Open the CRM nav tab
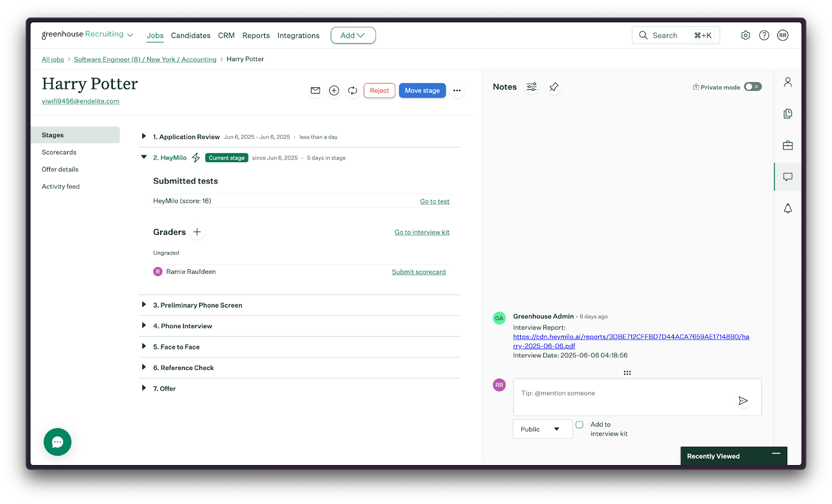This screenshot has height=504, width=832. [226, 35]
